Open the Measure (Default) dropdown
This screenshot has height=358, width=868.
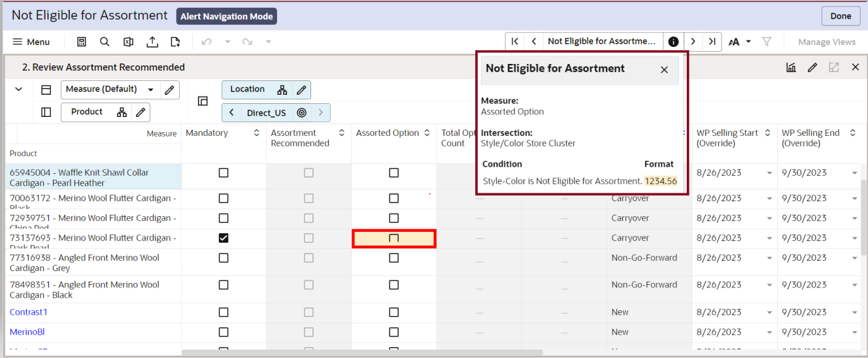pyautogui.click(x=151, y=89)
